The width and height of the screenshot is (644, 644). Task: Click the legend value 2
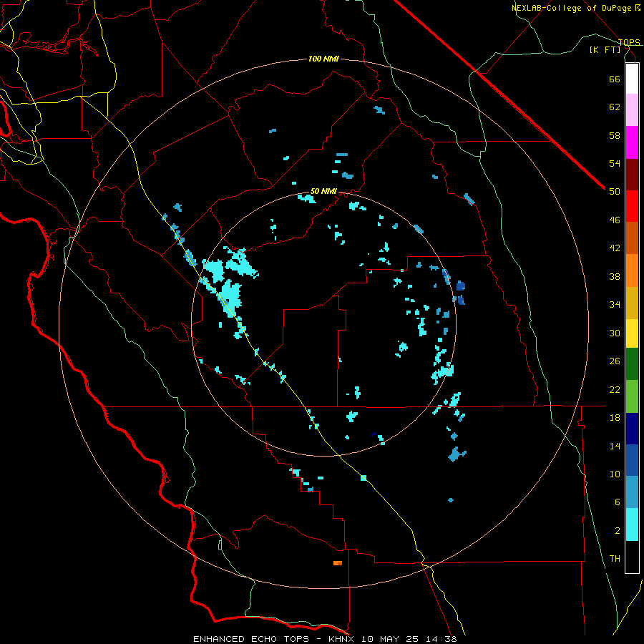[618, 531]
